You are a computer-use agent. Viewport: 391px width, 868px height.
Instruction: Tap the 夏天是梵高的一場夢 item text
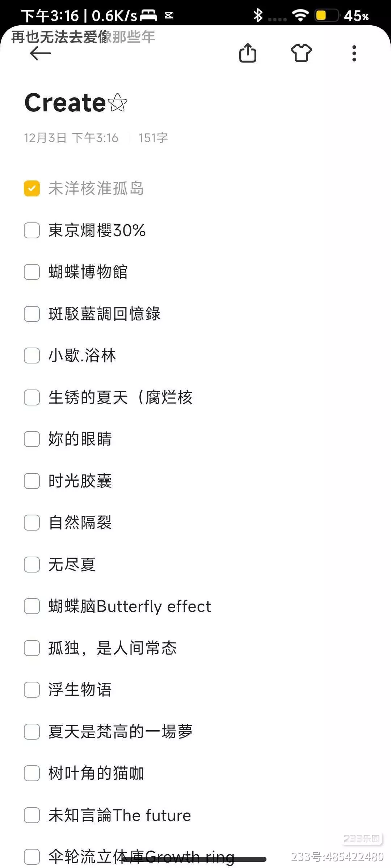pyautogui.click(x=120, y=732)
